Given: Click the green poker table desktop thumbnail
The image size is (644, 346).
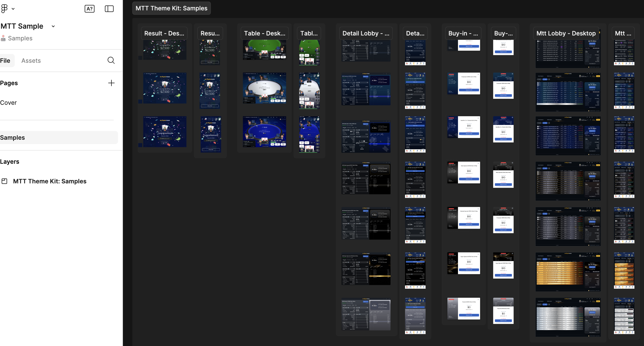Looking at the screenshot, I should (264, 50).
